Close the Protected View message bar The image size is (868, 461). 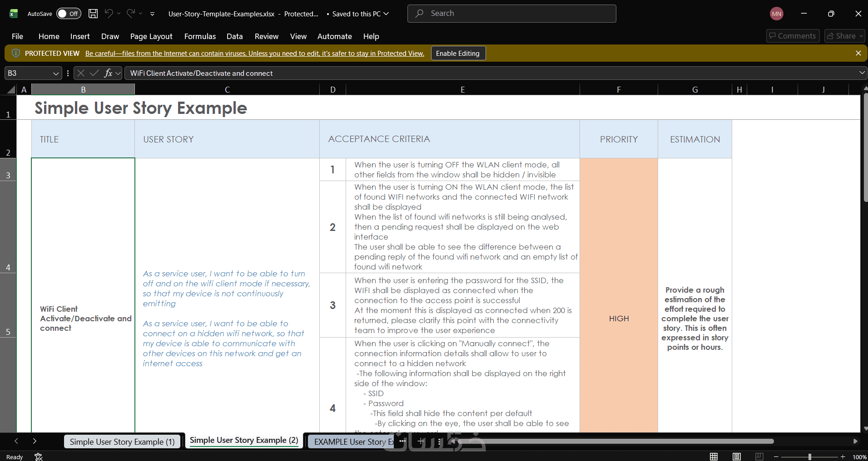(858, 53)
